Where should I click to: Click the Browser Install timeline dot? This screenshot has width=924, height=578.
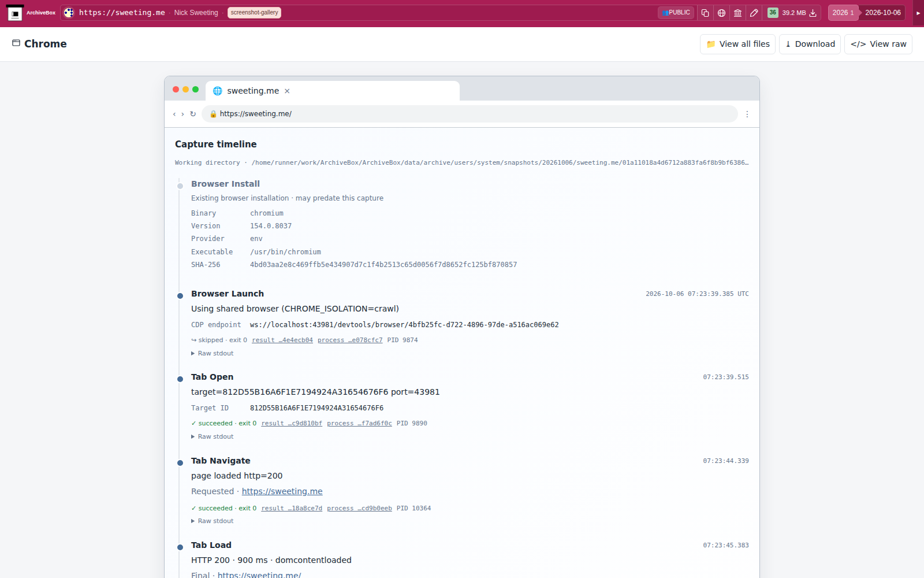point(180,186)
